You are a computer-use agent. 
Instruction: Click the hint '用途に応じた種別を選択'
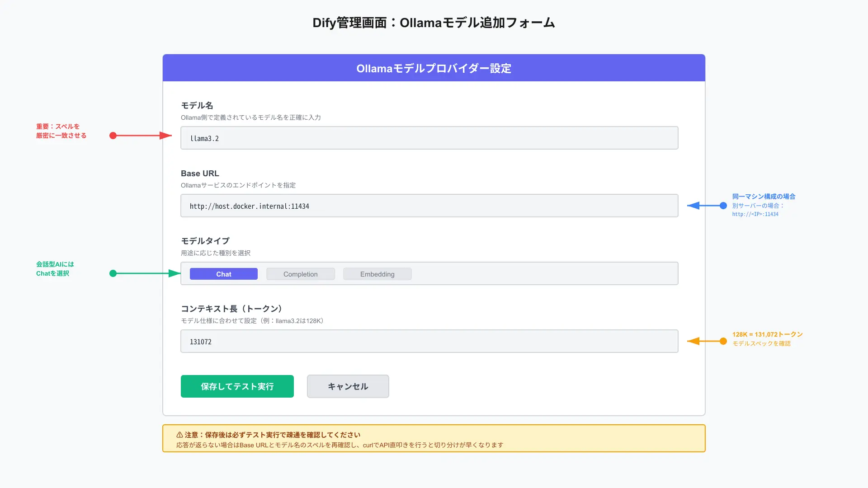pos(216,253)
